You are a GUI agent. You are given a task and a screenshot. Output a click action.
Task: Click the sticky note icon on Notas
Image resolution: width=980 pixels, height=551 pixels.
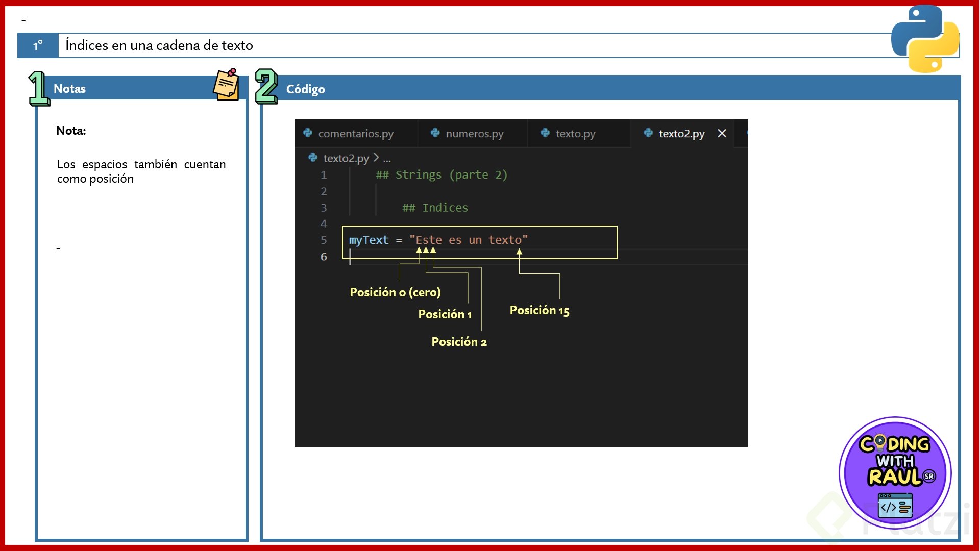[x=226, y=85]
